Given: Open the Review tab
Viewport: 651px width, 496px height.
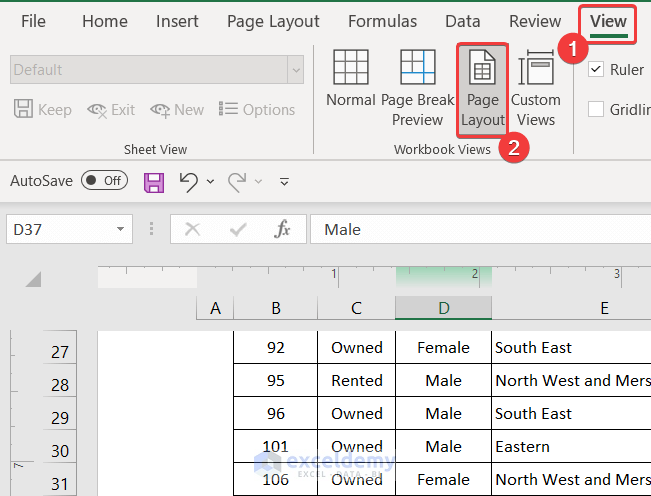Looking at the screenshot, I should 535,21.
